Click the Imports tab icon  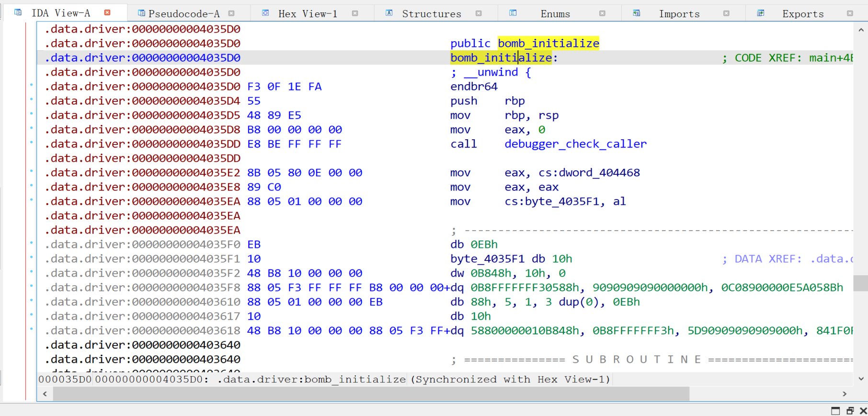click(636, 13)
